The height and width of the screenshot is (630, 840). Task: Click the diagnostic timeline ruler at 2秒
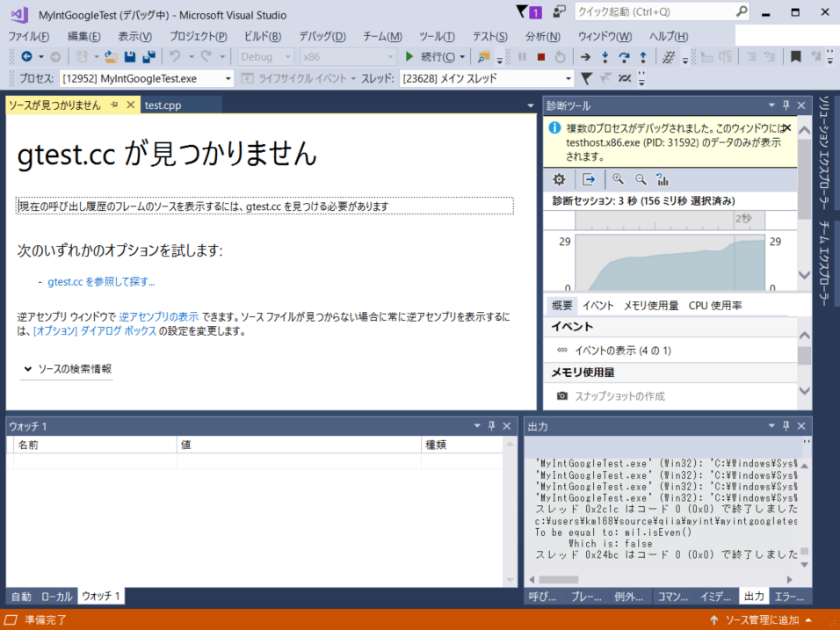(x=743, y=219)
